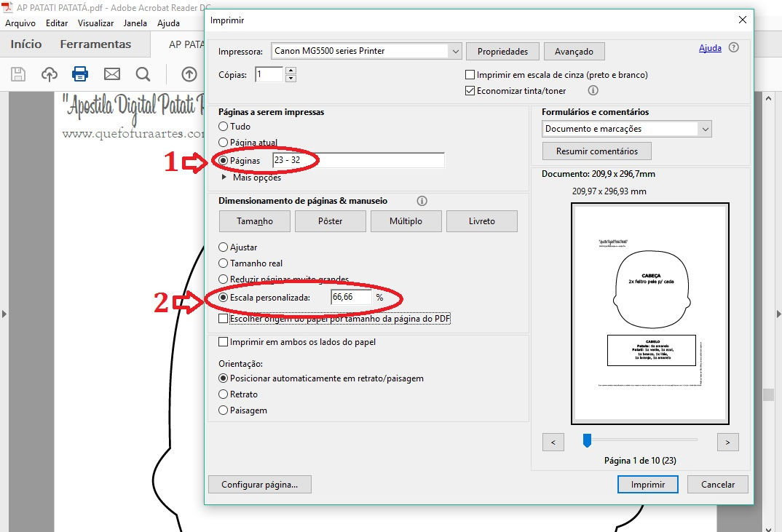Viewport: 782px width, 532px height.
Task: Click the help question mark icon next to Ajuda
Action: click(733, 48)
